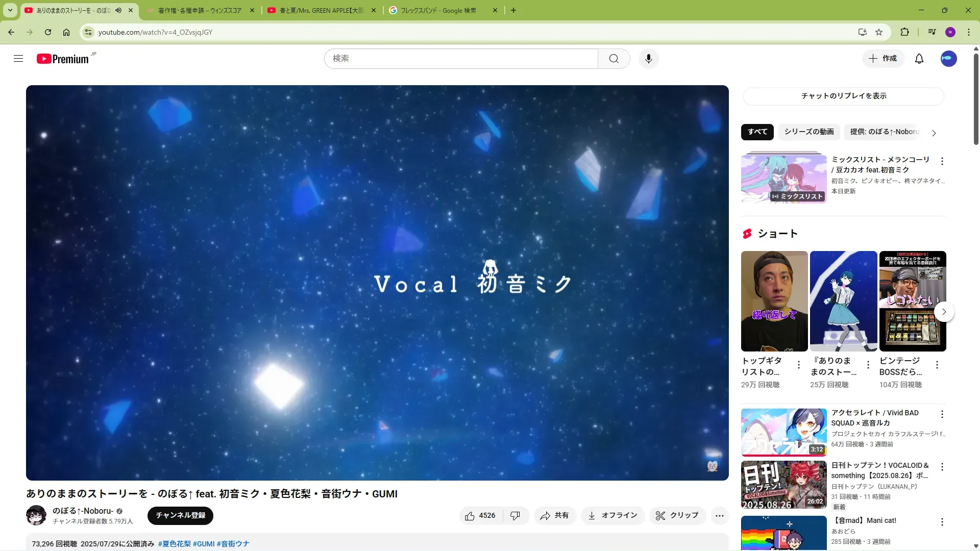Viewport: 980px width, 551px height.
Task: Select the シリーズの動画 filter chip
Action: pyautogui.click(x=808, y=132)
